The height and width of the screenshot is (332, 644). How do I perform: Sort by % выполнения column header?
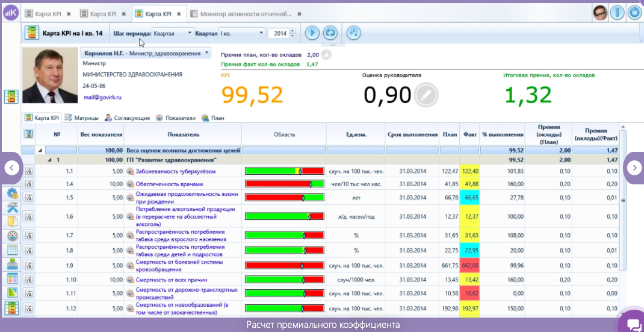point(503,134)
